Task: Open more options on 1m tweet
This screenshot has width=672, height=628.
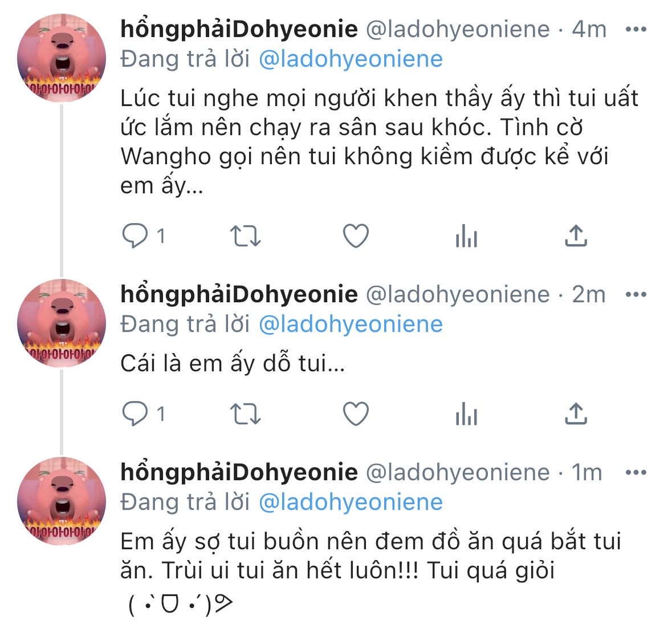Action: pos(636,472)
